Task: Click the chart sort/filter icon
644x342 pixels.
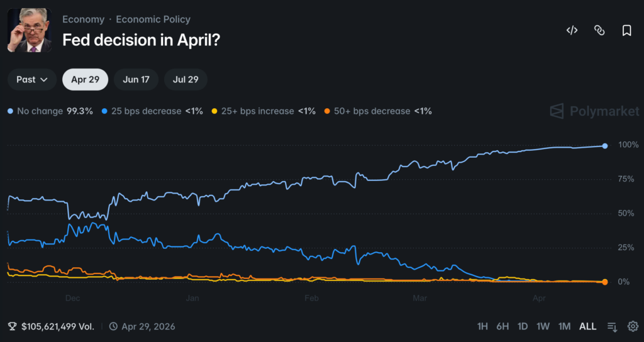Action: point(612,326)
